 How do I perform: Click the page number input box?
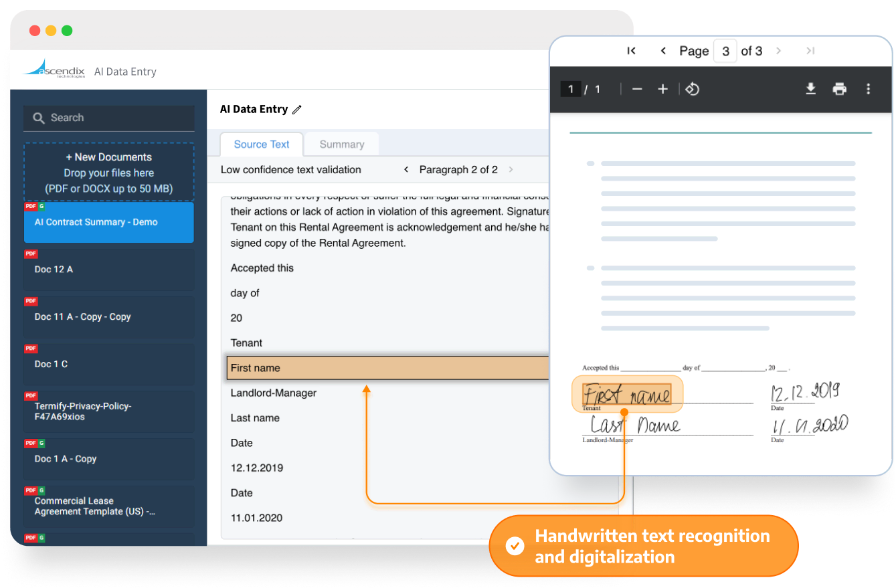[x=725, y=51]
